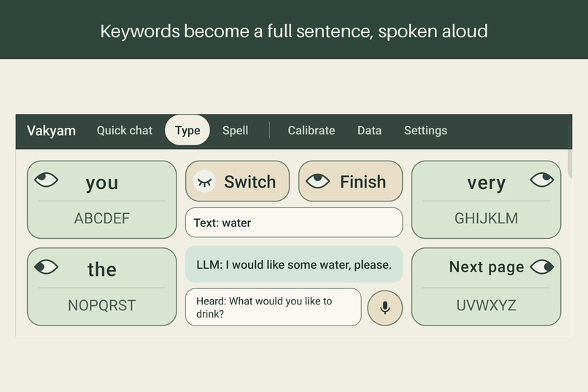Tap the microphone button
Screen dimensions: 588x392
[x=384, y=308]
